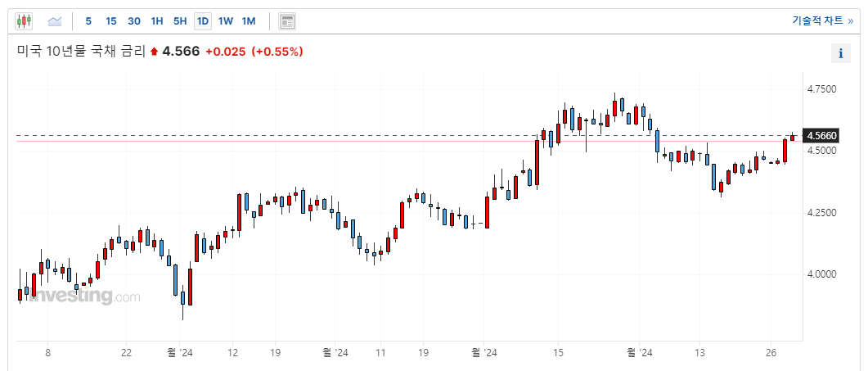868x371 pixels.
Task: Click the 미국 10년물 국채 금리 title
Action: pyautogui.click(x=81, y=52)
